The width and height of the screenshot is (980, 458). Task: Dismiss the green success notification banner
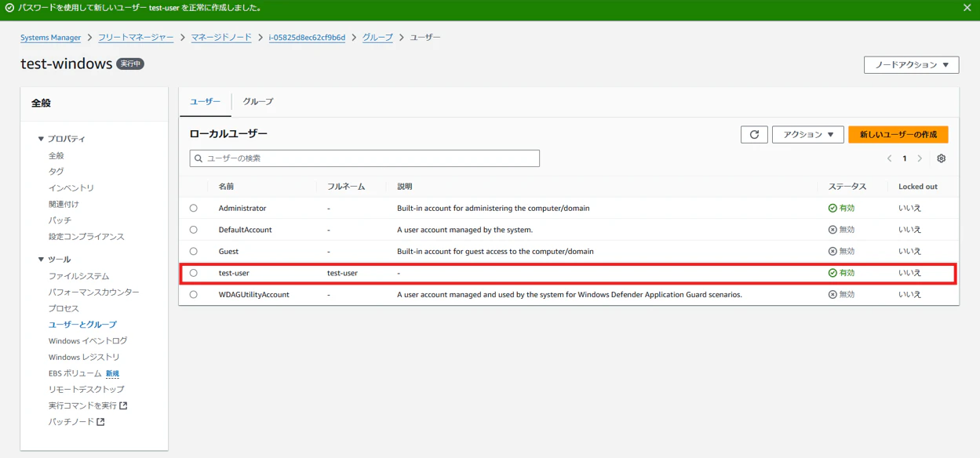point(967,8)
